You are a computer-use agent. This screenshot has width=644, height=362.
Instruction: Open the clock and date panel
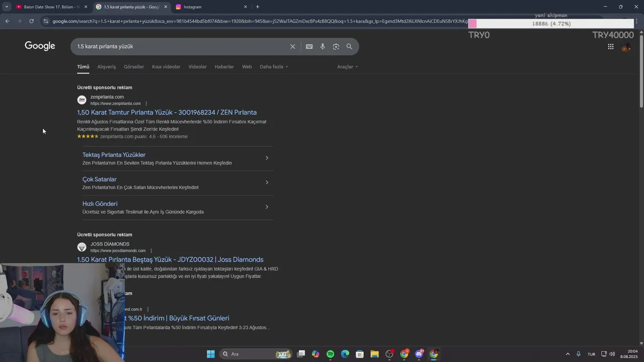(x=629, y=354)
